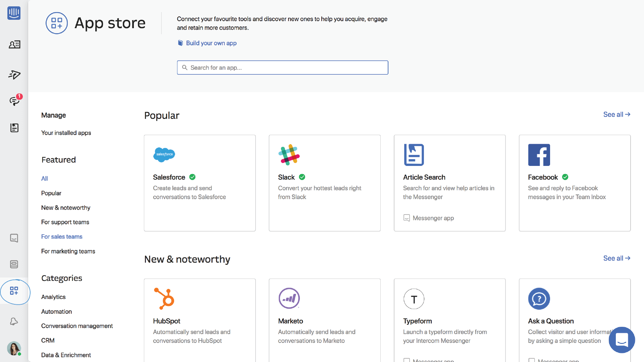The height and width of the screenshot is (362, 644).
Task: Expand Popular section See all
Action: coord(616,115)
